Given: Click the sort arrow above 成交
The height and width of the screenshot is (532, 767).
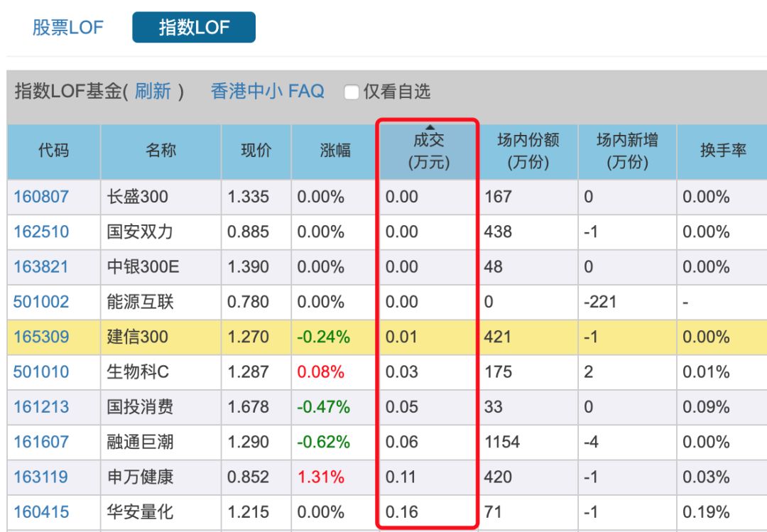Looking at the screenshot, I should (430, 127).
